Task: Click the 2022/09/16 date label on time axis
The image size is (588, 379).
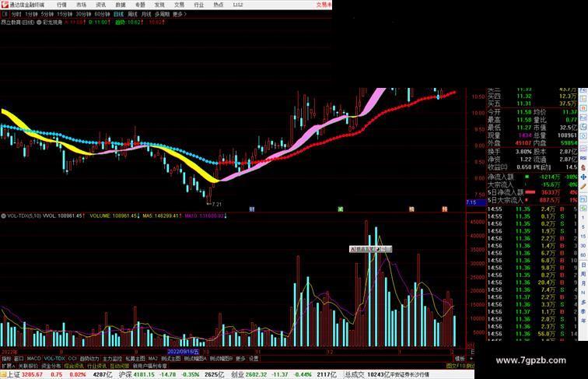Action: pos(183,352)
